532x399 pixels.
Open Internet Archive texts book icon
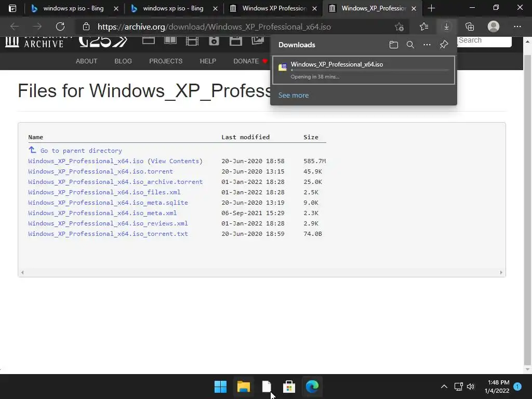click(170, 41)
